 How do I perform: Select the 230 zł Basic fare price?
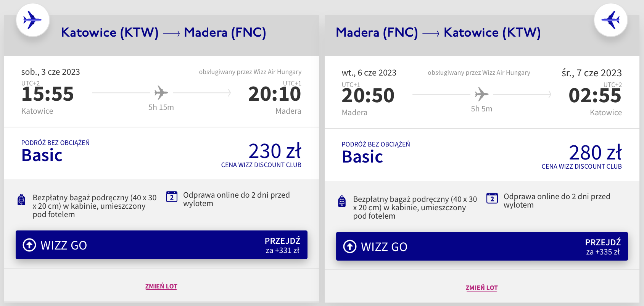click(275, 151)
